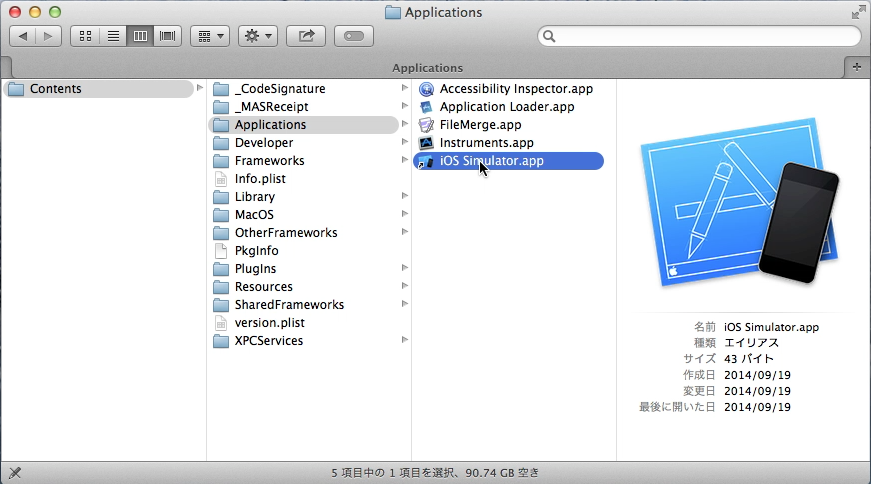Click the SharedFrameworks folder icon
Viewport: 871px width, 484px height.
[x=221, y=305]
